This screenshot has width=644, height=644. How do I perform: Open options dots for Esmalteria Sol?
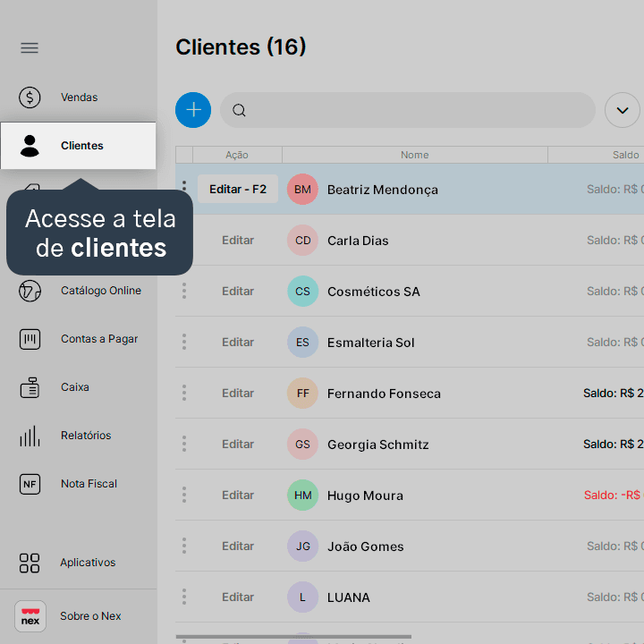click(184, 342)
